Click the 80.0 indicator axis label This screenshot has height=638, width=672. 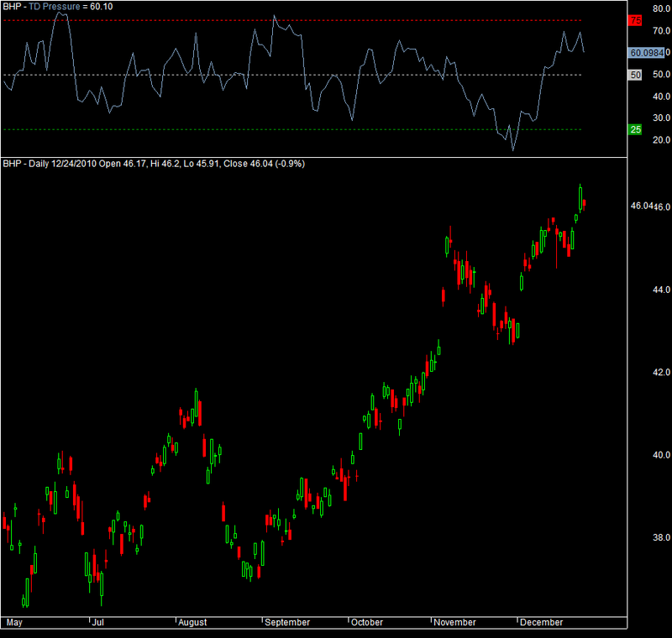click(x=661, y=8)
